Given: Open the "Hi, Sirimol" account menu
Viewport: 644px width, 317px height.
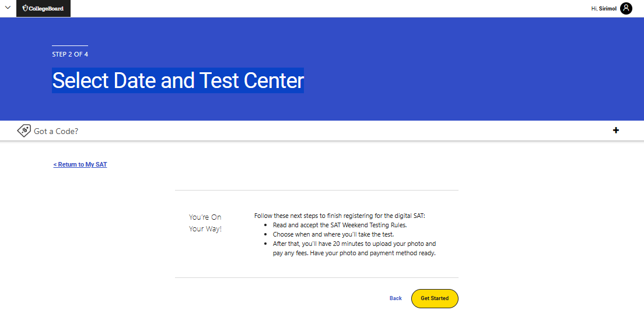Looking at the screenshot, I should coord(604,9).
